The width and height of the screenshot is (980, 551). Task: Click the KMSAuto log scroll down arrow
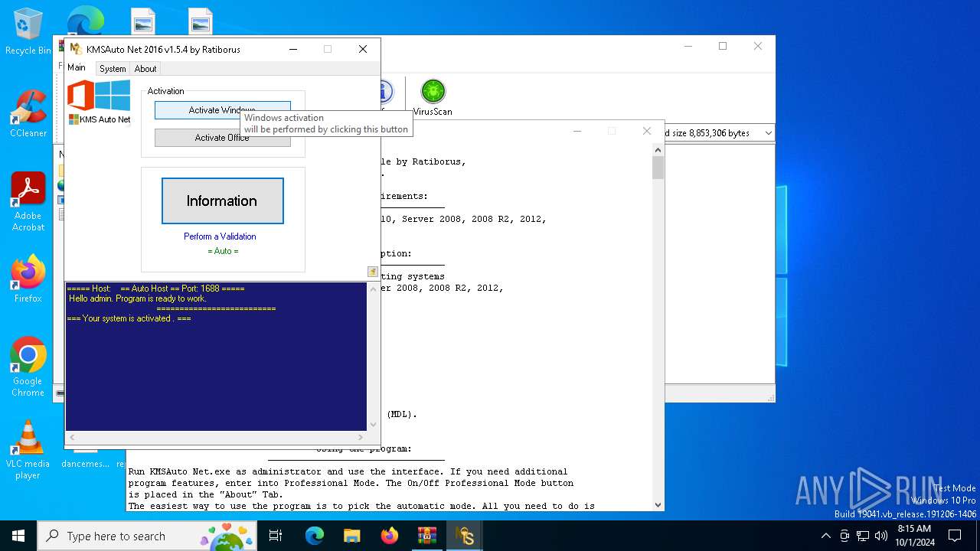(373, 425)
